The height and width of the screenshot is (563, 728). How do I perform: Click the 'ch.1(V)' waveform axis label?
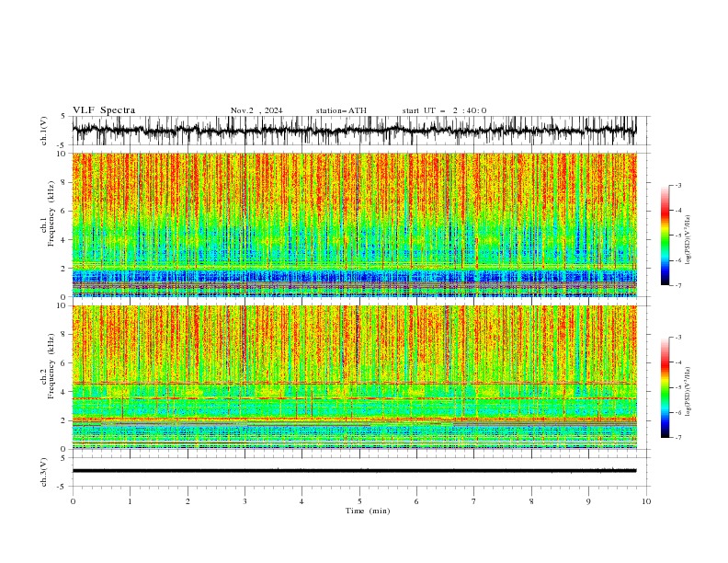pos(44,131)
